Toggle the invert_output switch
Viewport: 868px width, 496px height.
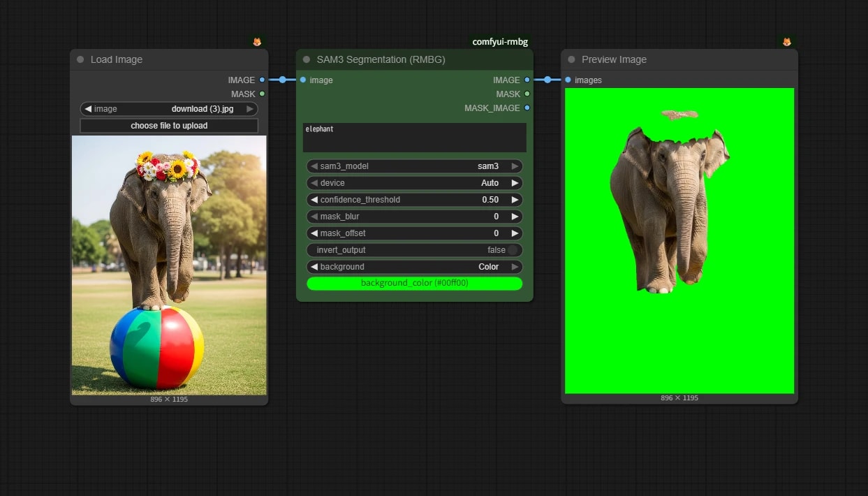tap(513, 250)
